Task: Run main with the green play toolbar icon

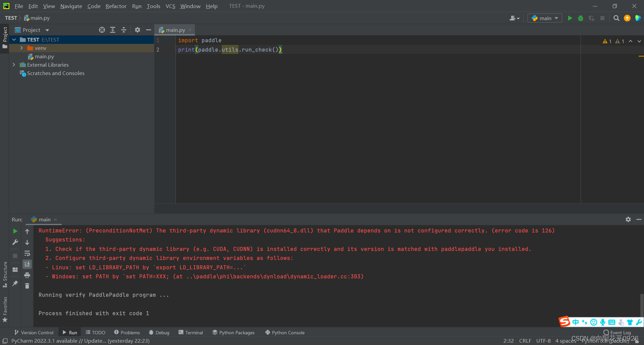Action: [x=570, y=18]
